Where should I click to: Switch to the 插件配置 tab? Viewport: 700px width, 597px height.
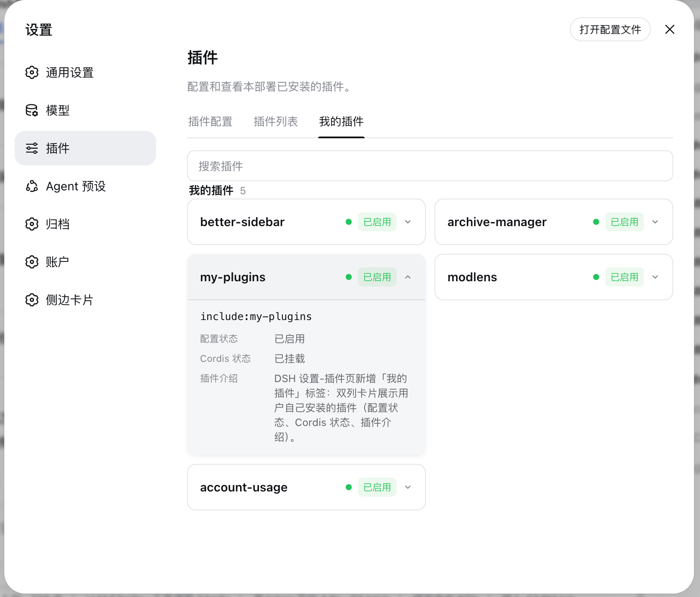click(210, 121)
